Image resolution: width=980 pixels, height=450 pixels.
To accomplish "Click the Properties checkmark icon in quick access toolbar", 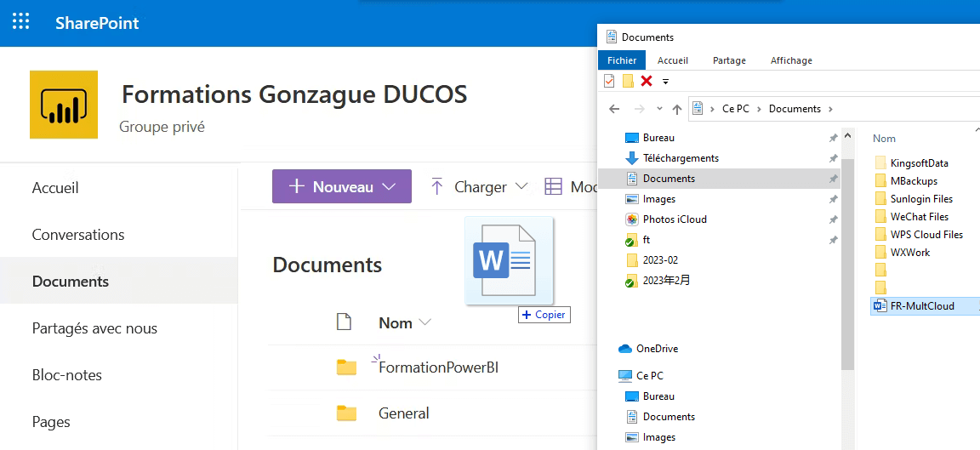I will (609, 81).
